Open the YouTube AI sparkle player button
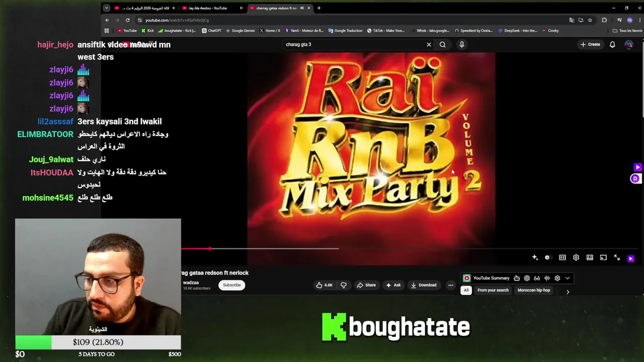Screen dimensions: 644x362 [x=535, y=257]
